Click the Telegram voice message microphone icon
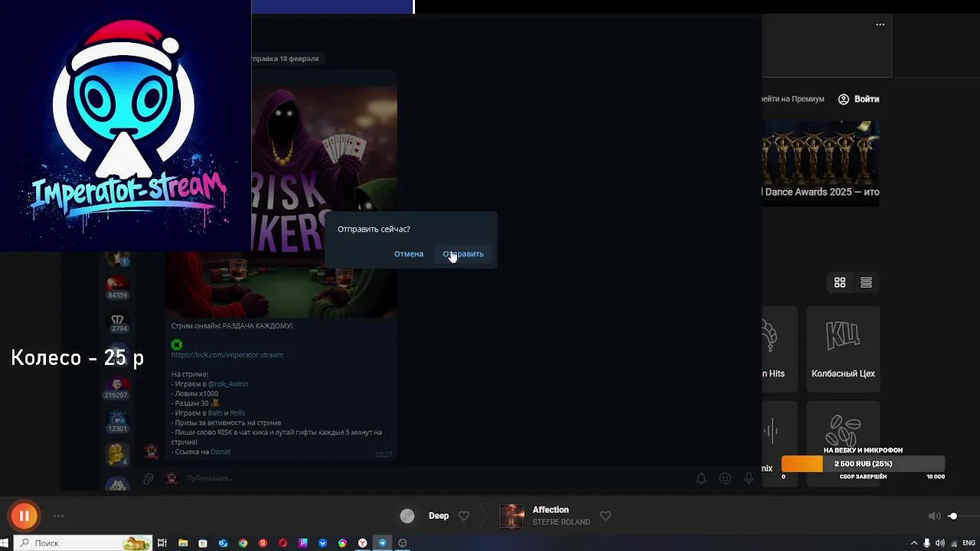Screen dimensions: 980x551 749,478
